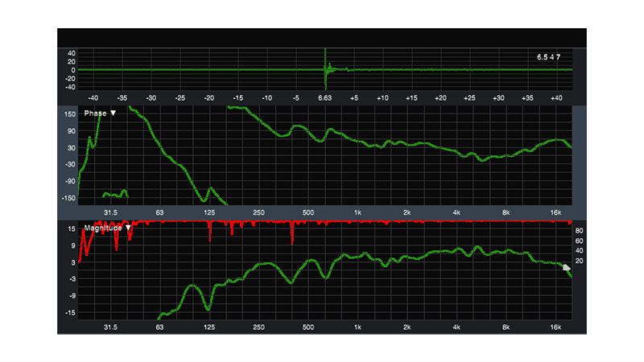Click the 4k label under the magnitude graph
This screenshot has width=644, height=362.
456,327
